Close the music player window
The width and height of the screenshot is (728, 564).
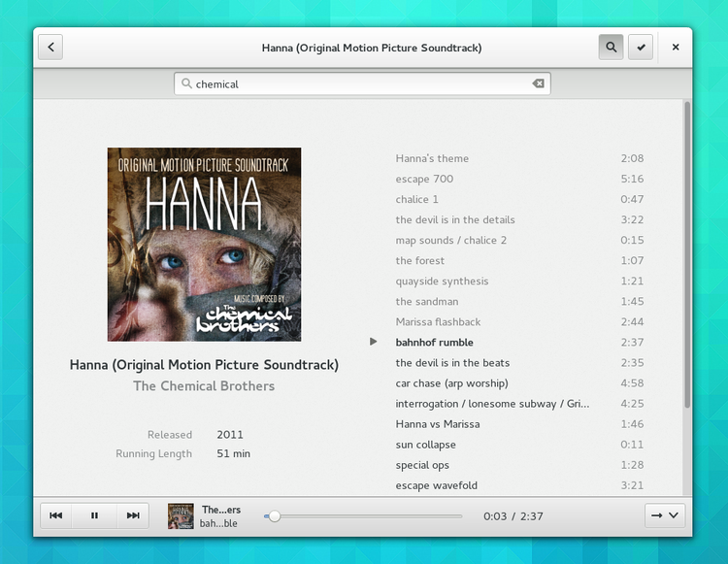(x=676, y=47)
